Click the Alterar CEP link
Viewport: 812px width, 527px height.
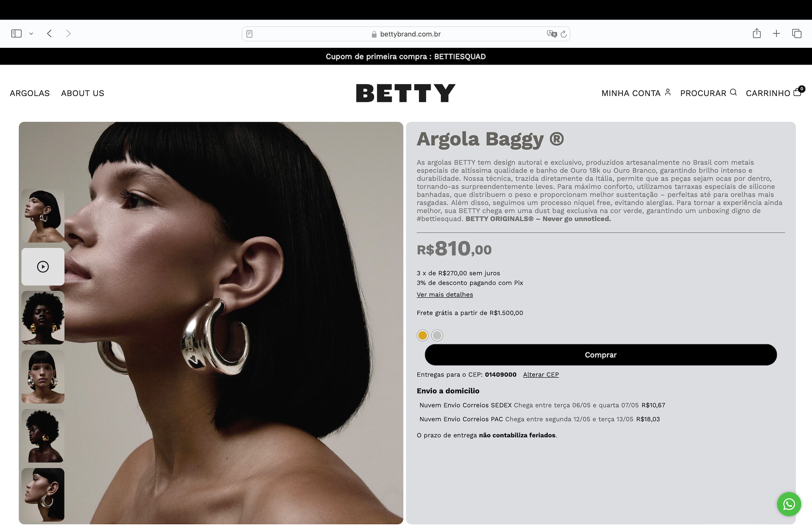(x=541, y=375)
